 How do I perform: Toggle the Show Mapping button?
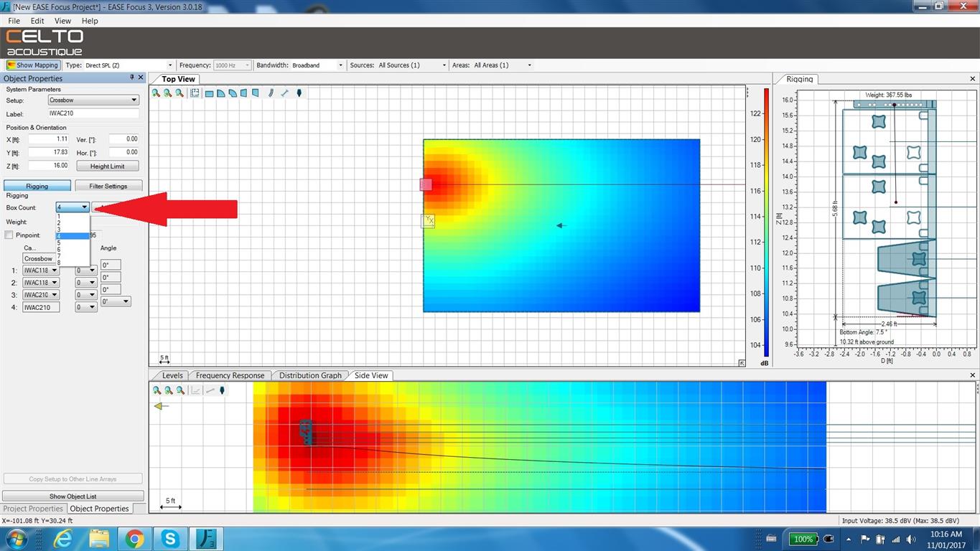click(33, 65)
